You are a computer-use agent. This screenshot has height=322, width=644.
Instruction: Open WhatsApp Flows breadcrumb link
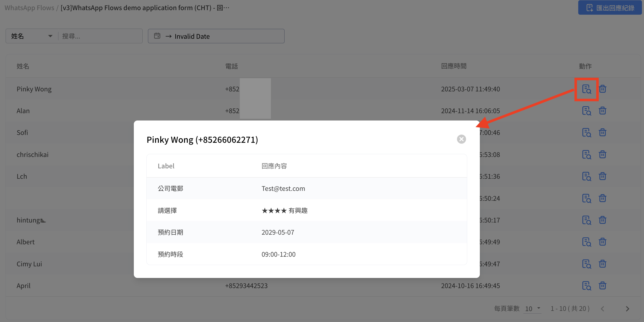29,8
